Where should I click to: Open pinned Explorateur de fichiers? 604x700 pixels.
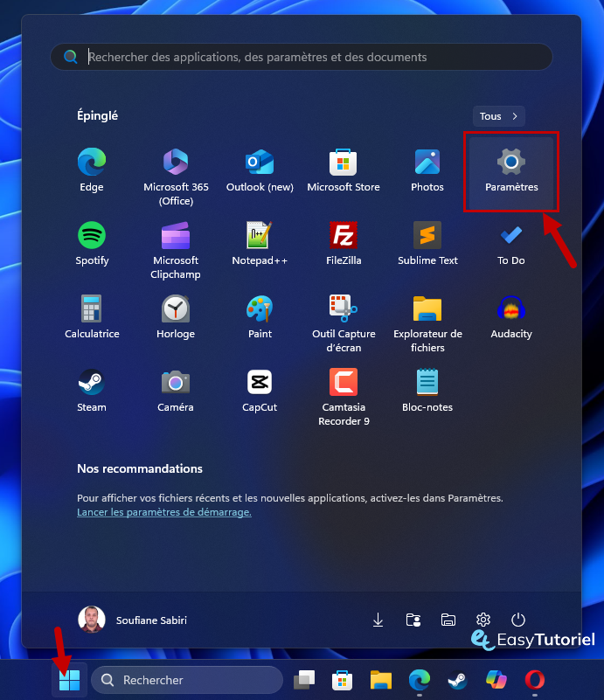coord(427,323)
